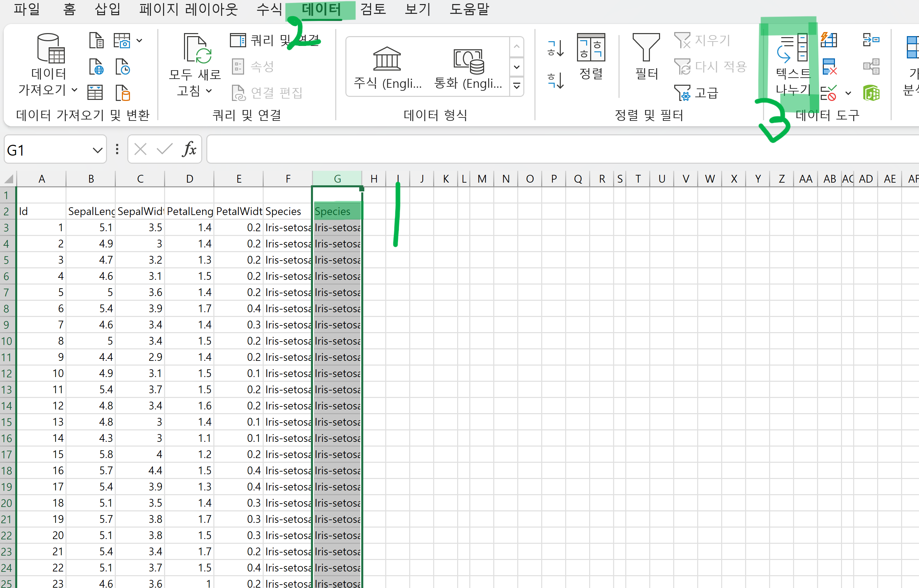The height and width of the screenshot is (588, 919).
Task: Click the Flash Fill icon
Action: (829, 40)
